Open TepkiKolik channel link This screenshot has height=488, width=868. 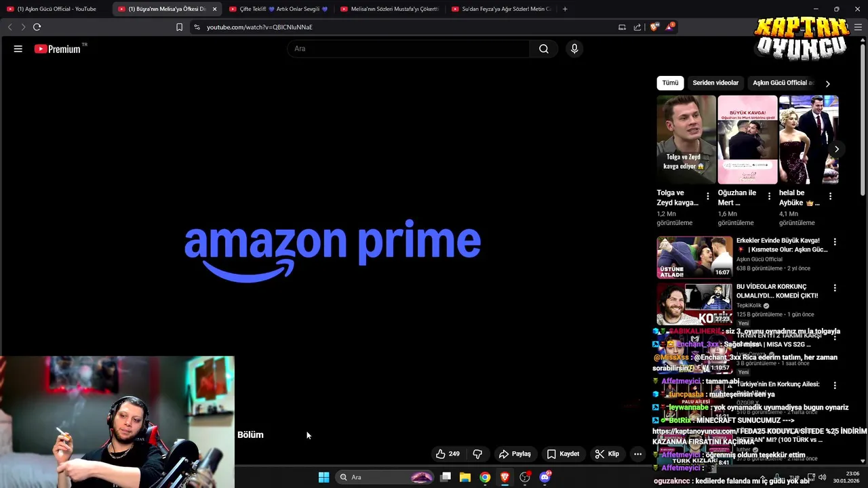click(x=750, y=306)
